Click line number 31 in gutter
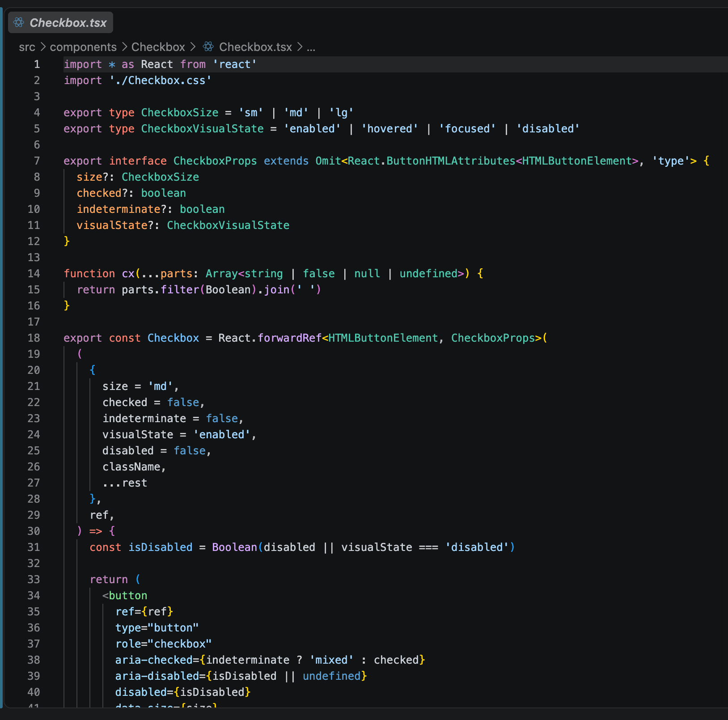 34,547
